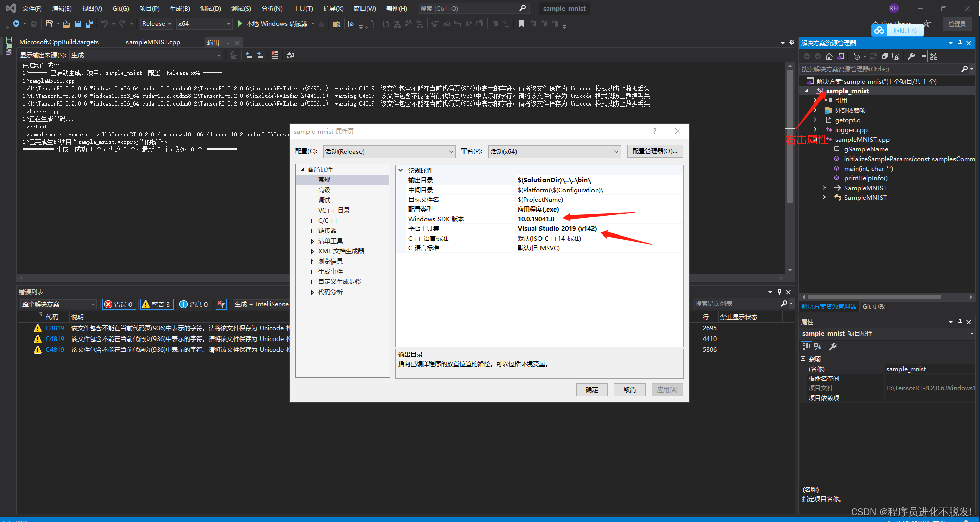The width and height of the screenshot is (980, 522).
Task: Click the RH user account avatar
Action: click(x=893, y=8)
